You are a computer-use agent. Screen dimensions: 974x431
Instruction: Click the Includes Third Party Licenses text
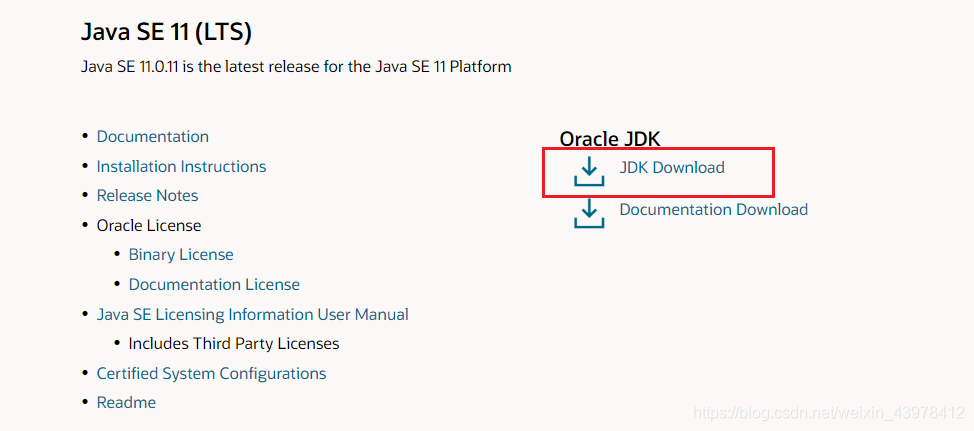(x=234, y=343)
